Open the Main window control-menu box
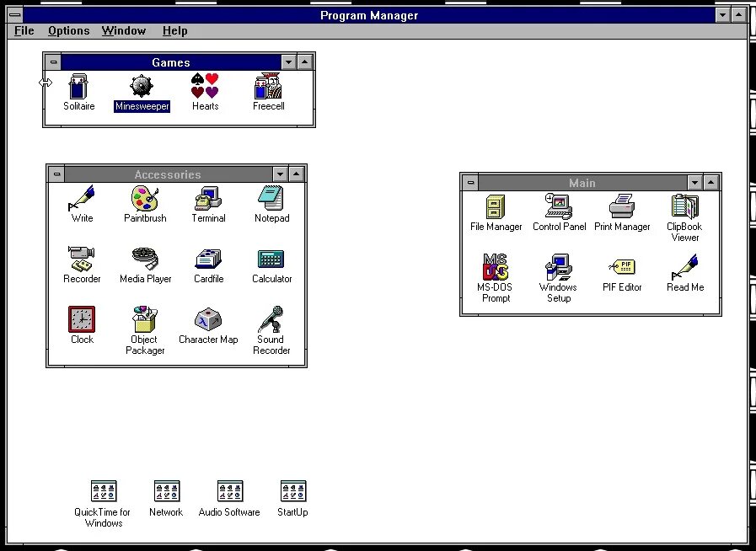756x551 pixels. click(470, 183)
